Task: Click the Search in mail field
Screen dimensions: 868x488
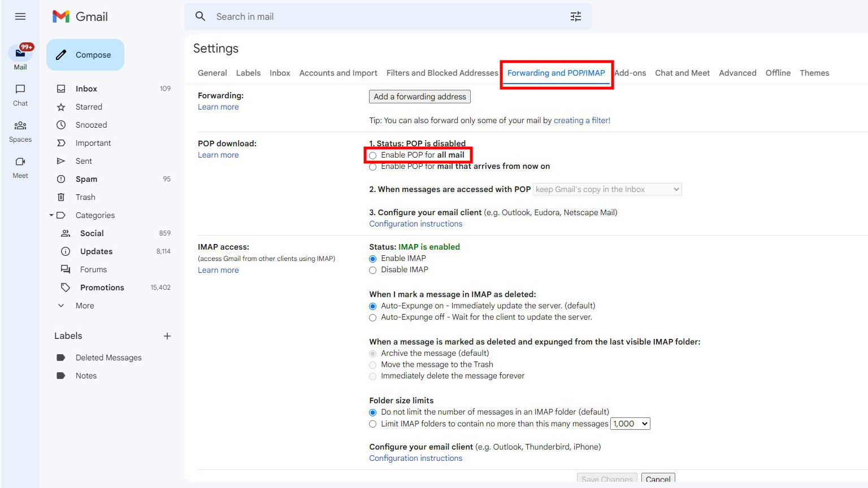Action: point(384,16)
